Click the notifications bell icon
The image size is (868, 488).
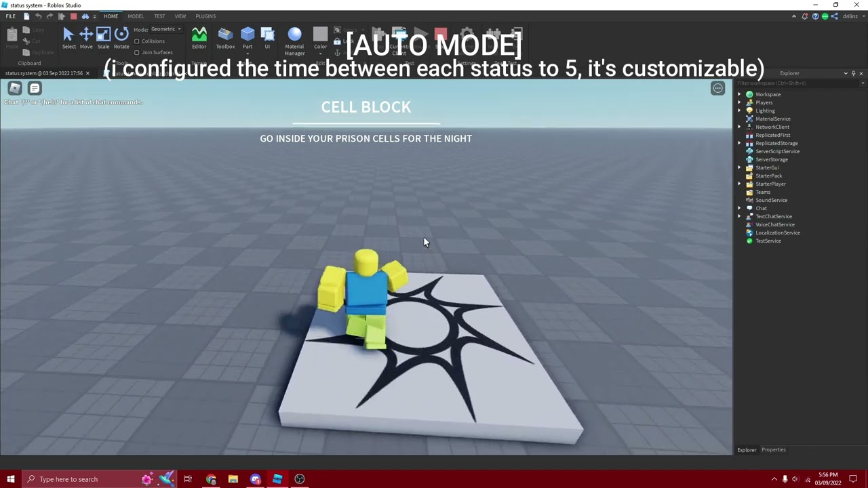pyautogui.click(x=804, y=16)
